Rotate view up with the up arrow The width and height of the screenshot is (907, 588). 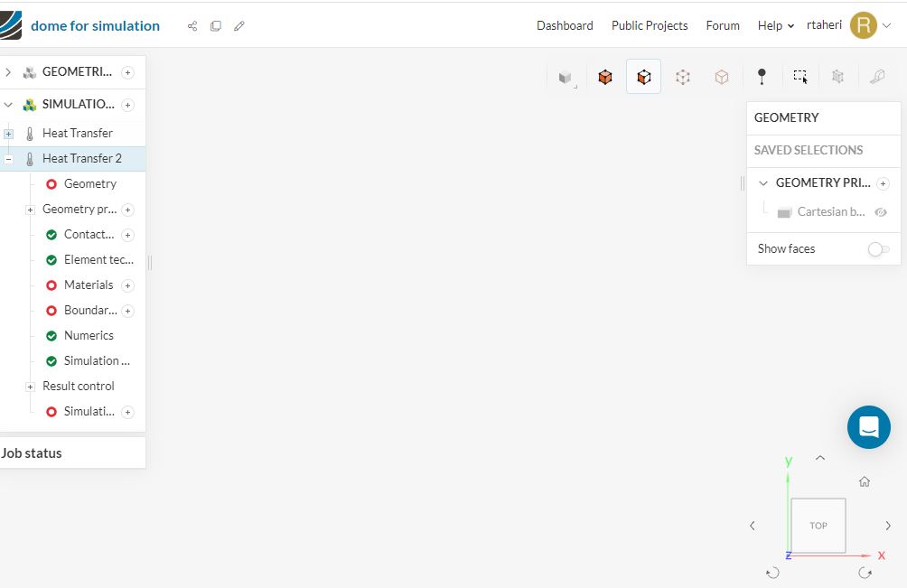[820, 458]
